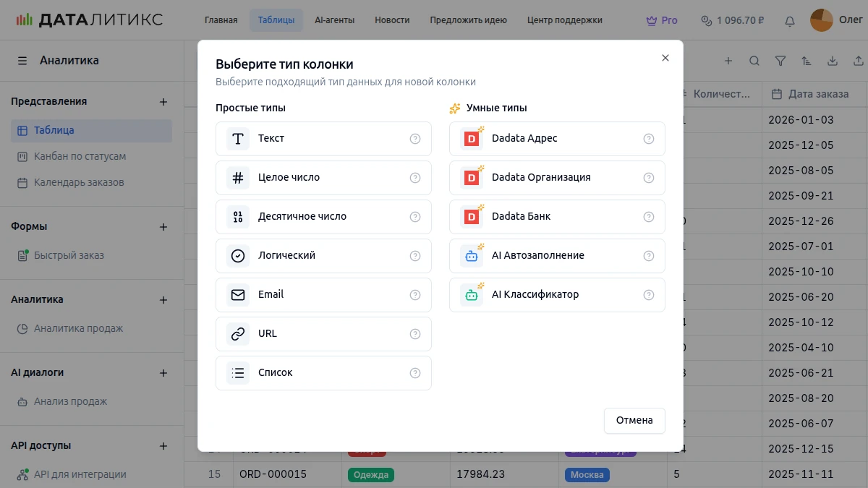Viewport: 868px width, 488px height.
Task: Open the filter funnel icon
Action: (780, 61)
